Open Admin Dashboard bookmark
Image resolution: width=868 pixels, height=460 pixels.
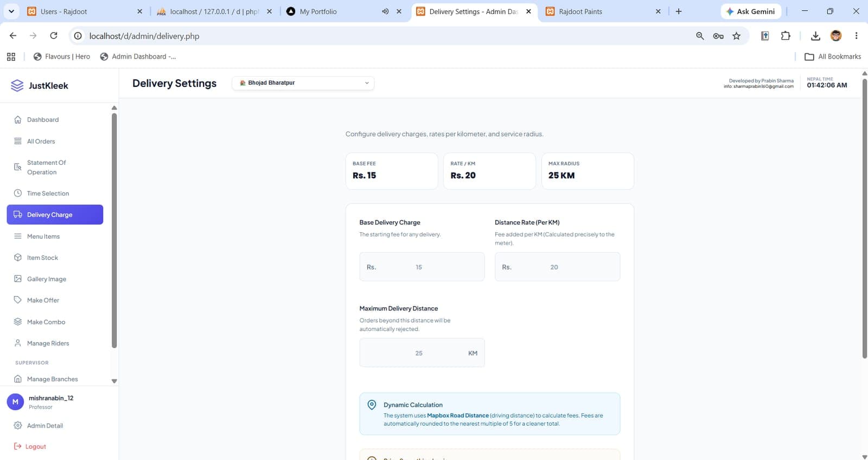(138, 56)
